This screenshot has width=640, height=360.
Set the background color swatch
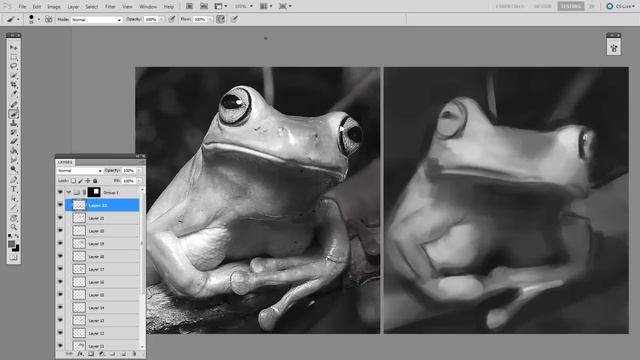[x=16, y=248]
